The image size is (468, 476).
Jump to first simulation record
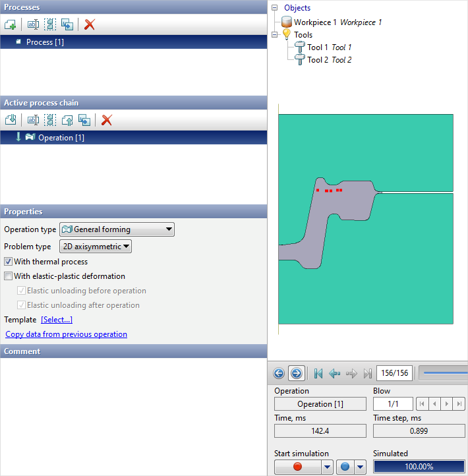click(318, 374)
